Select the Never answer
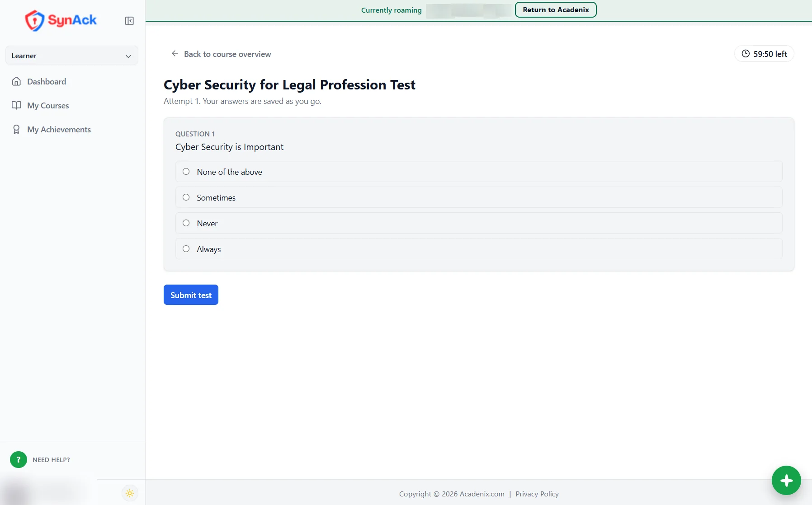 pyautogui.click(x=478, y=223)
